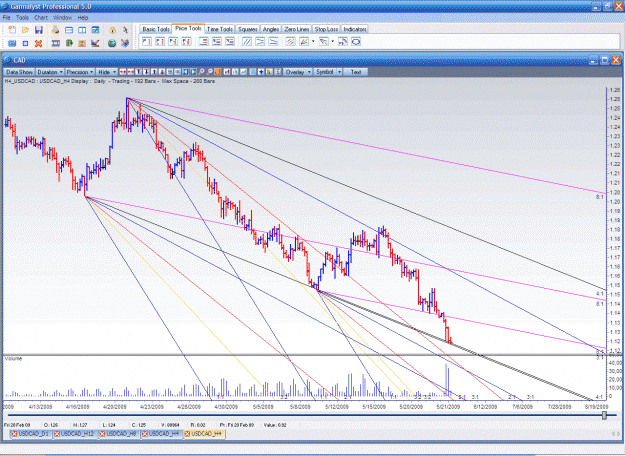This screenshot has height=456, width=625.
Task: Click the satellite dish icon beside globe
Action: 125,43
